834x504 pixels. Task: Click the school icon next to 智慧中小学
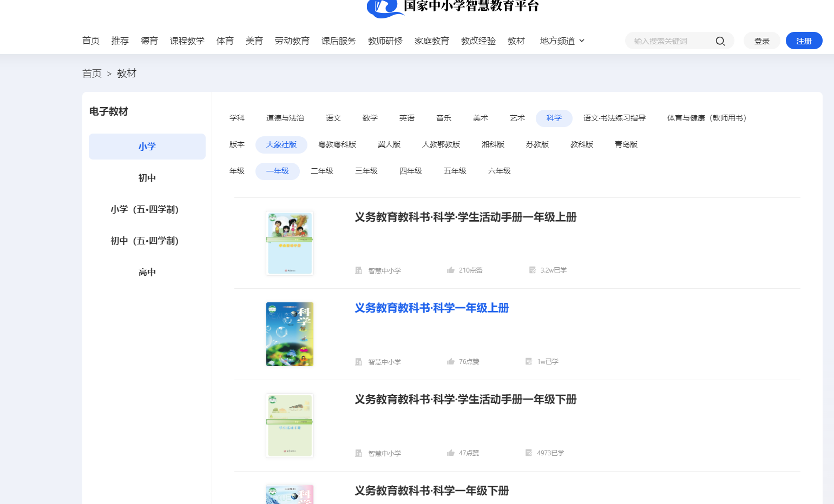[358, 270]
